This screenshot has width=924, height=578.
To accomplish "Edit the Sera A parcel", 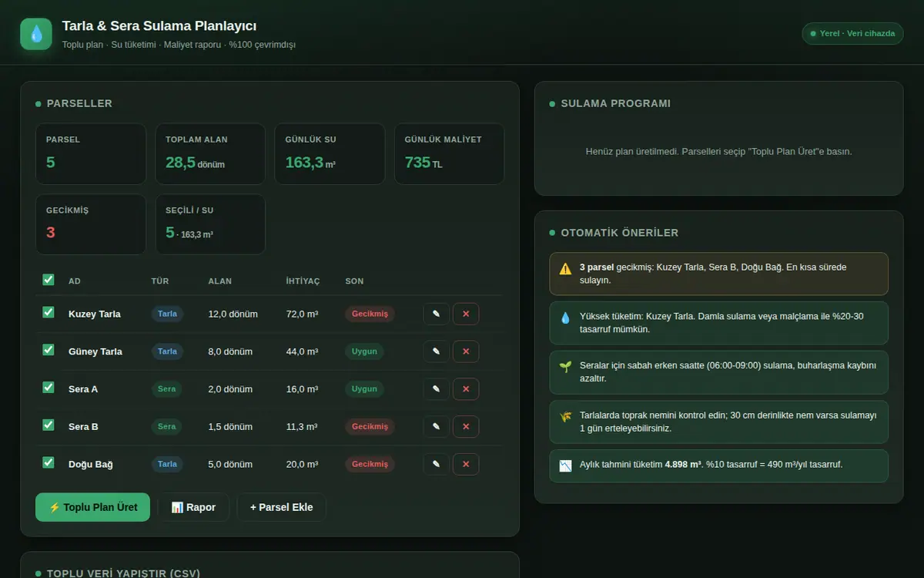I will [436, 389].
